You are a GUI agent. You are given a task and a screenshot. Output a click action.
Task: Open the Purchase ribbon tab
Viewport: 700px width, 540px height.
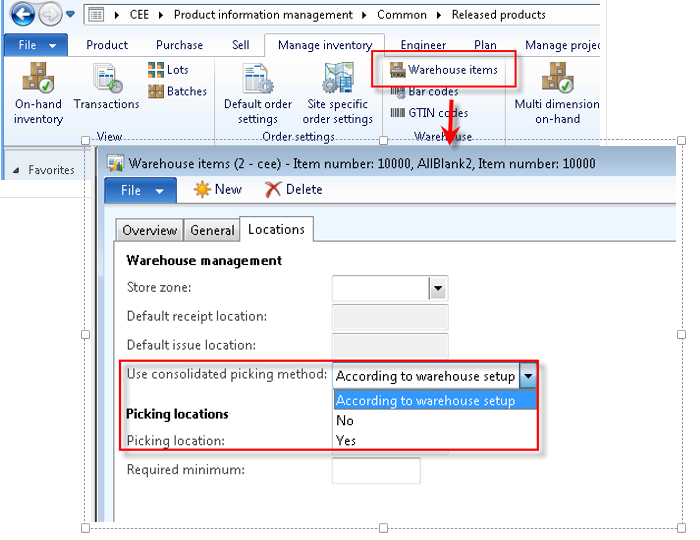(179, 45)
